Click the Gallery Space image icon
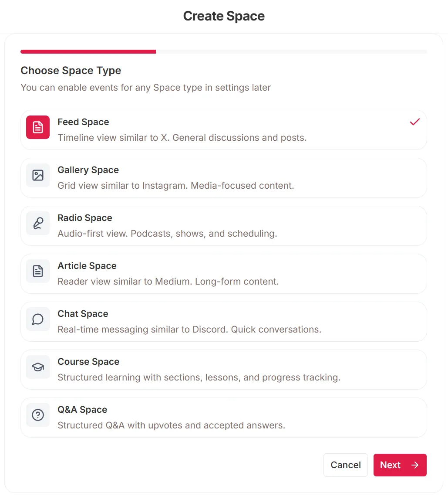This screenshot has height=496, width=448. pyautogui.click(x=38, y=175)
